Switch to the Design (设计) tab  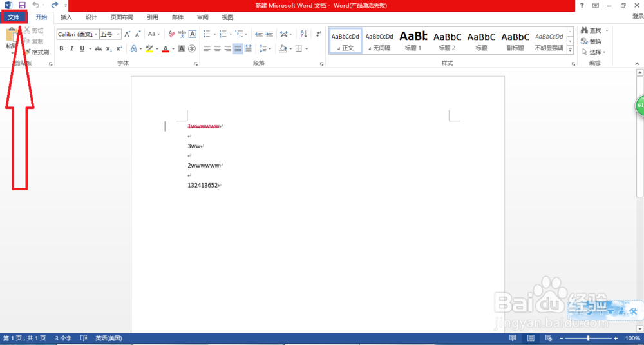click(x=91, y=17)
